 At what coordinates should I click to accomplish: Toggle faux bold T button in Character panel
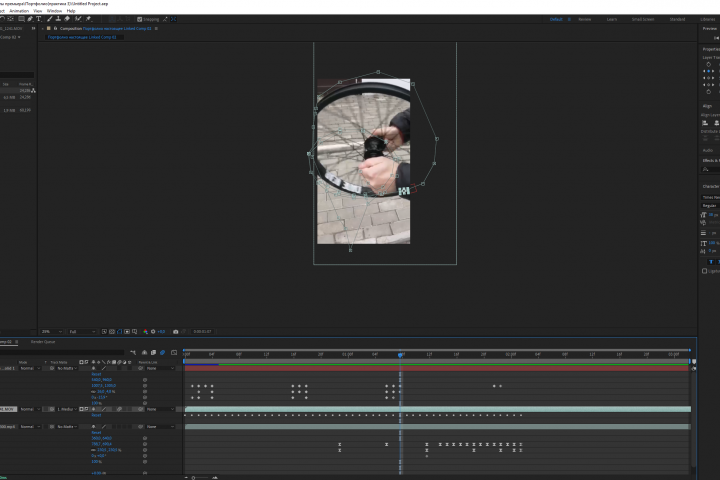[711, 262]
